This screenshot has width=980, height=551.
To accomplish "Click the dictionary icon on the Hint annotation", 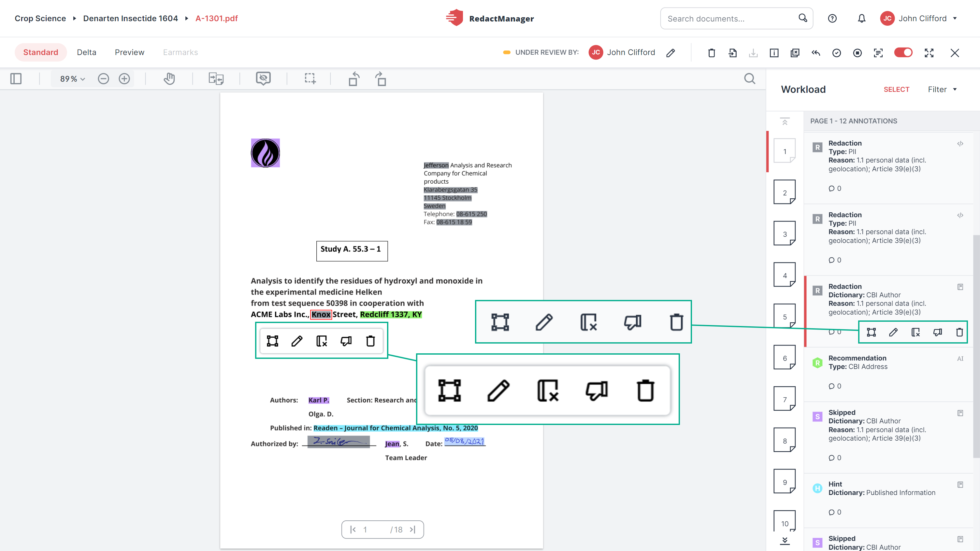I will click(960, 485).
